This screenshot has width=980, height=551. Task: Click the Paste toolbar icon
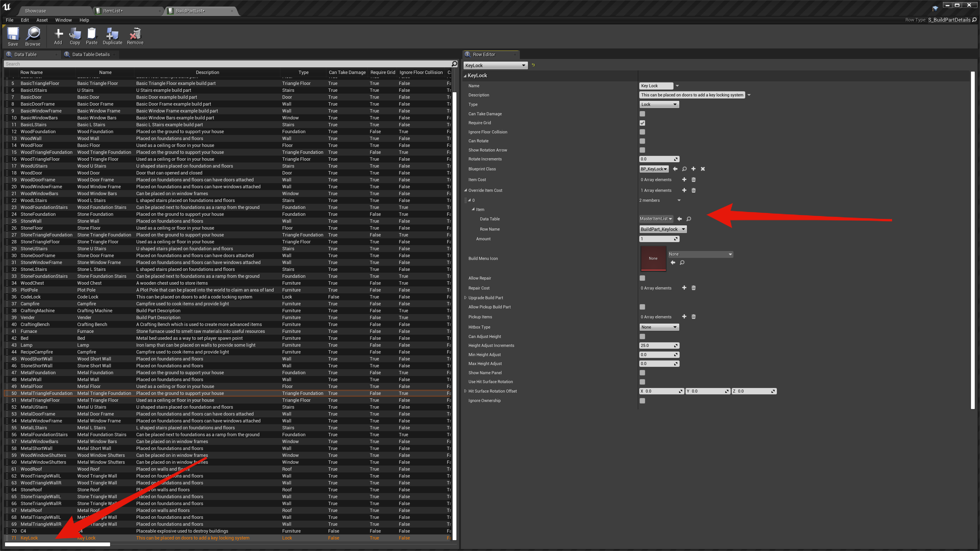[91, 34]
